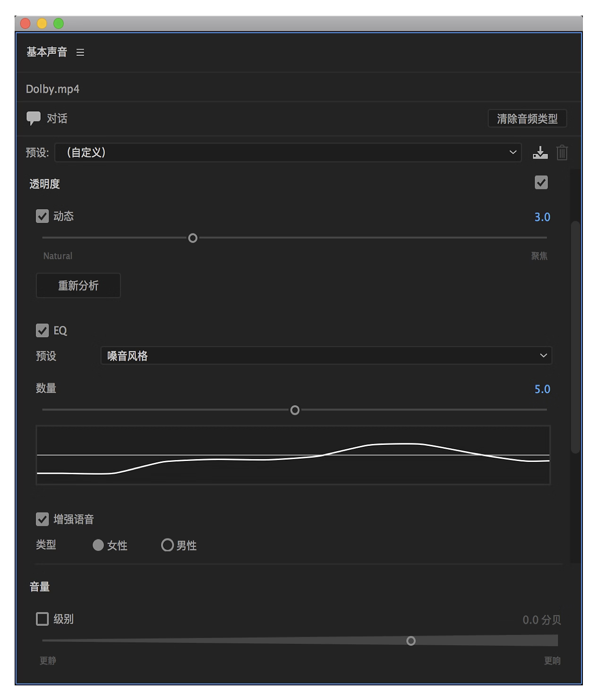Image resolution: width=598 pixels, height=700 pixels.
Task: Click the dialogue speech bubble icon
Action: click(x=34, y=118)
